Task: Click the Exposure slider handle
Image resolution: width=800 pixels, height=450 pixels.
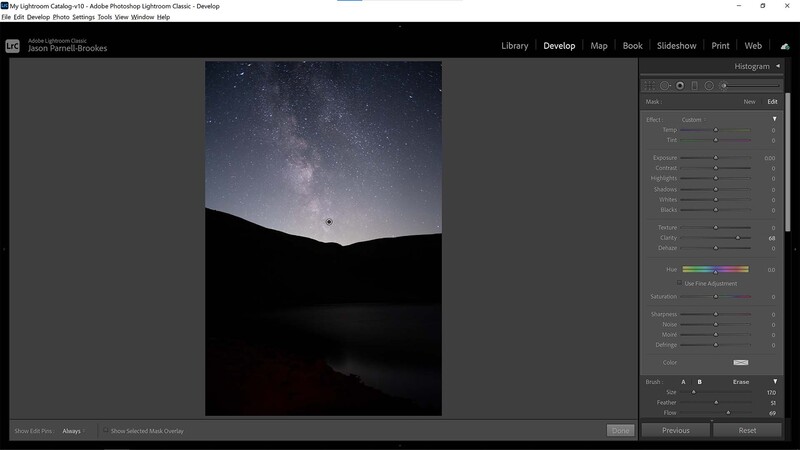Action: pos(715,158)
